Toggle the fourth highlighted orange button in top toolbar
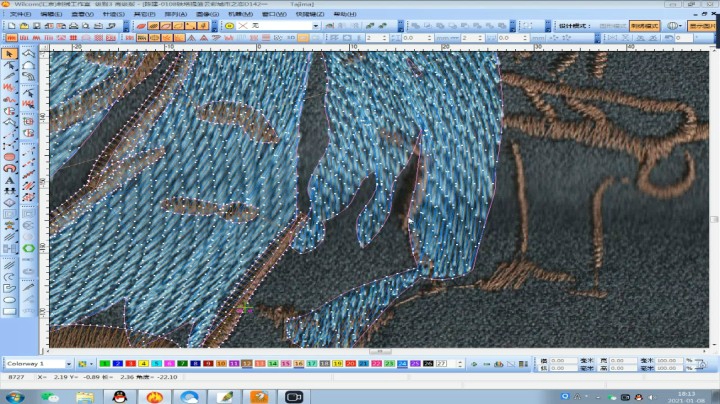 tap(191, 26)
